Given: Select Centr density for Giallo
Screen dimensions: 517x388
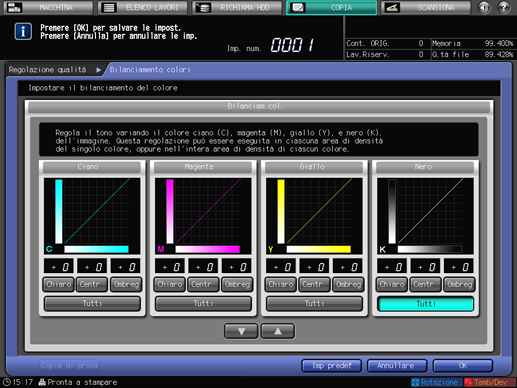Looking at the screenshot, I should pyautogui.click(x=314, y=284).
